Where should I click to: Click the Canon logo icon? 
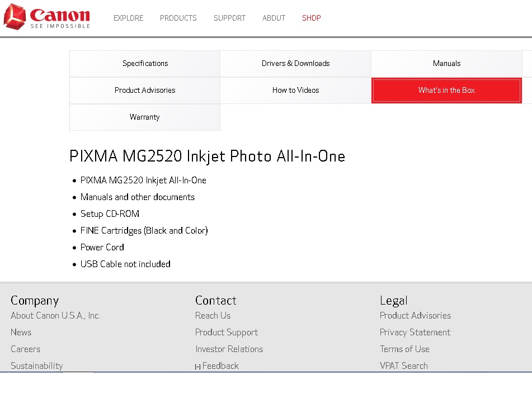click(x=15, y=17)
